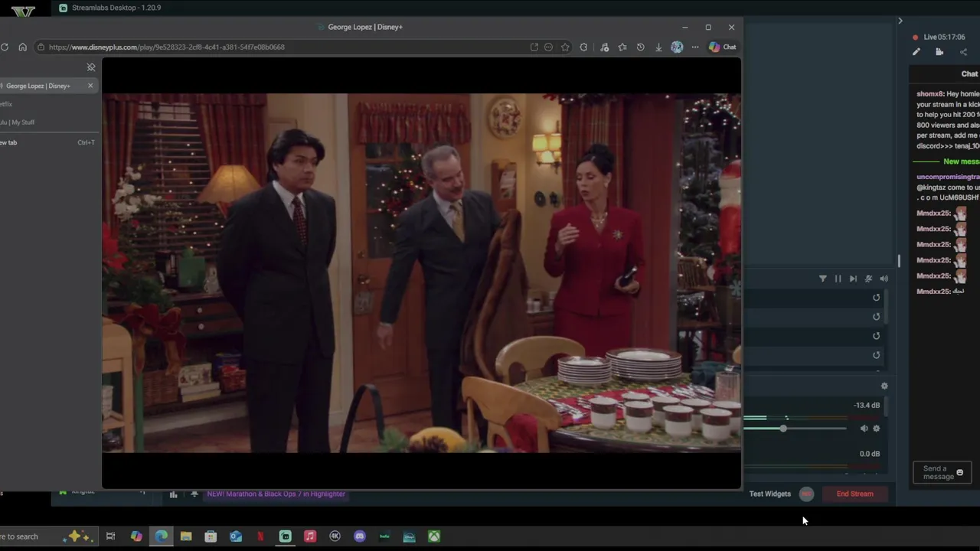Image resolution: width=980 pixels, height=551 pixels.
Task: Open the Edge Downloads icon
Action: click(x=658, y=47)
